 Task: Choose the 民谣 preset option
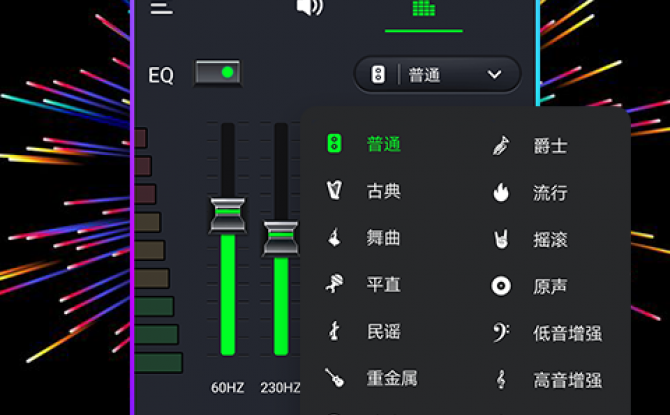383,332
